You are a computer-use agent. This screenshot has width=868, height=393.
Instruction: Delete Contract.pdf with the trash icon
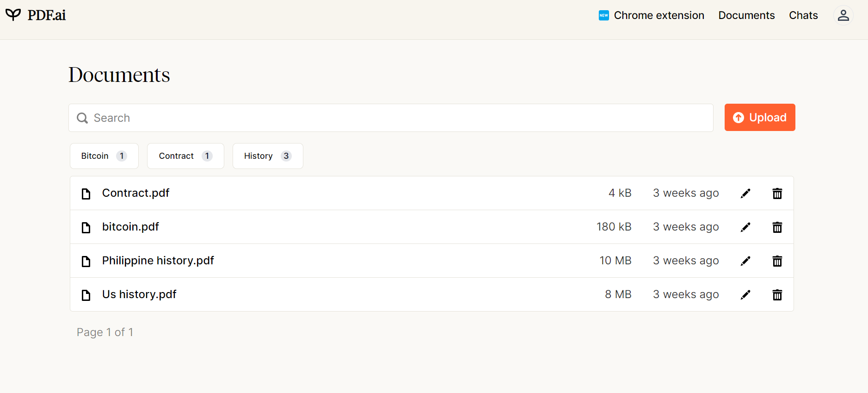tap(777, 193)
